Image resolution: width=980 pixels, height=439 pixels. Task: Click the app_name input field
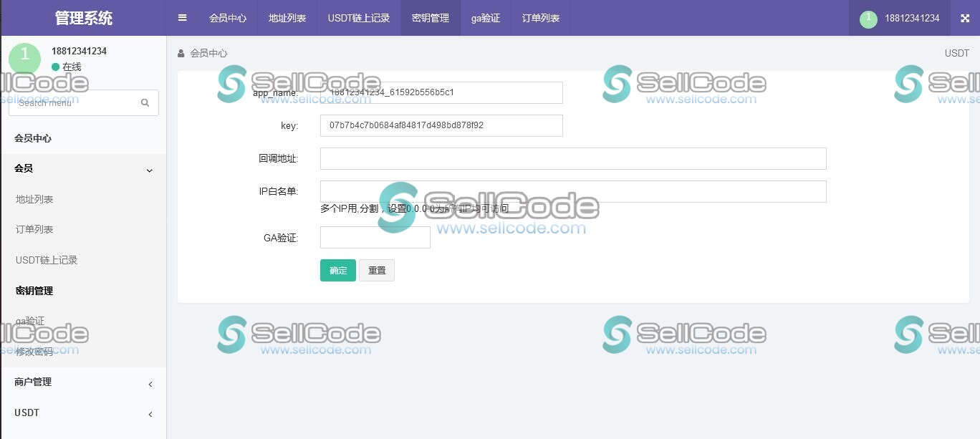(441, 92)
